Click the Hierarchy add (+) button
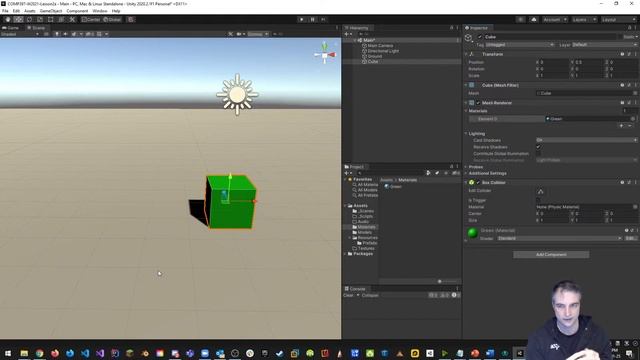The image size is (640, 360). click(347, 34)
